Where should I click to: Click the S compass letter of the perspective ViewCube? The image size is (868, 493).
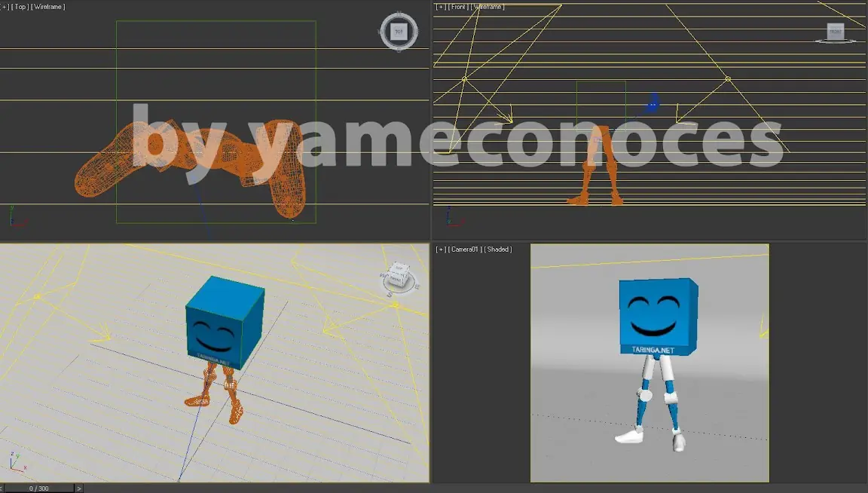click(x=389, y=295)
